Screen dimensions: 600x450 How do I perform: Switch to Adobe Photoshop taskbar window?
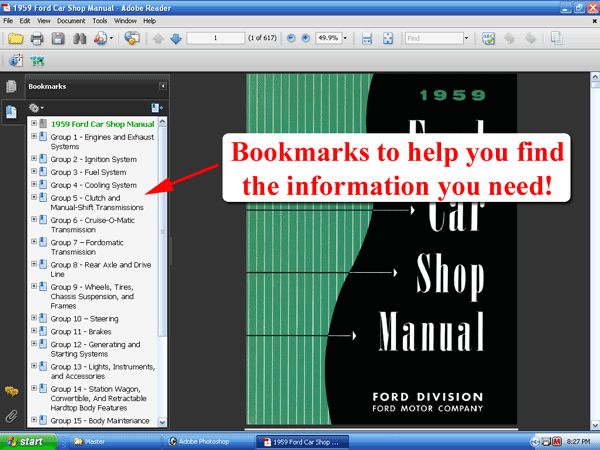[207, 442]
